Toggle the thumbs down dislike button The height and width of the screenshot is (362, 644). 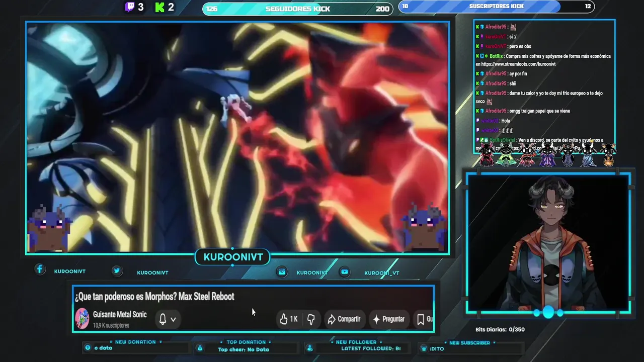(x=311, y=319)
